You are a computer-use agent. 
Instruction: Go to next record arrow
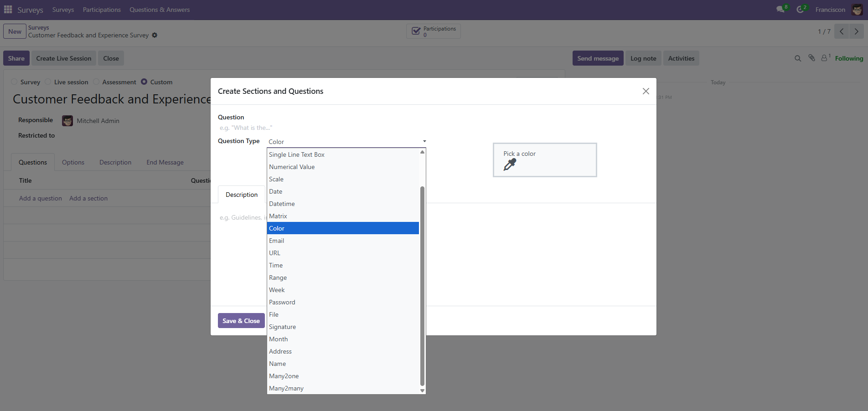point(857,31)
